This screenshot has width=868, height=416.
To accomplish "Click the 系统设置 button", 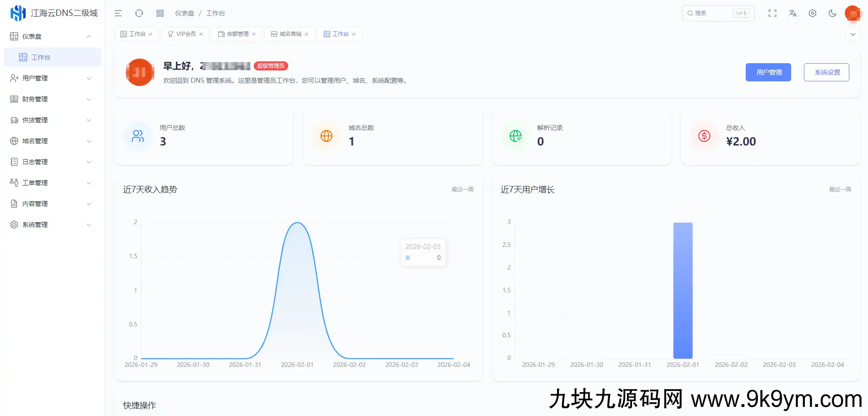I will (x=826, y=72).
